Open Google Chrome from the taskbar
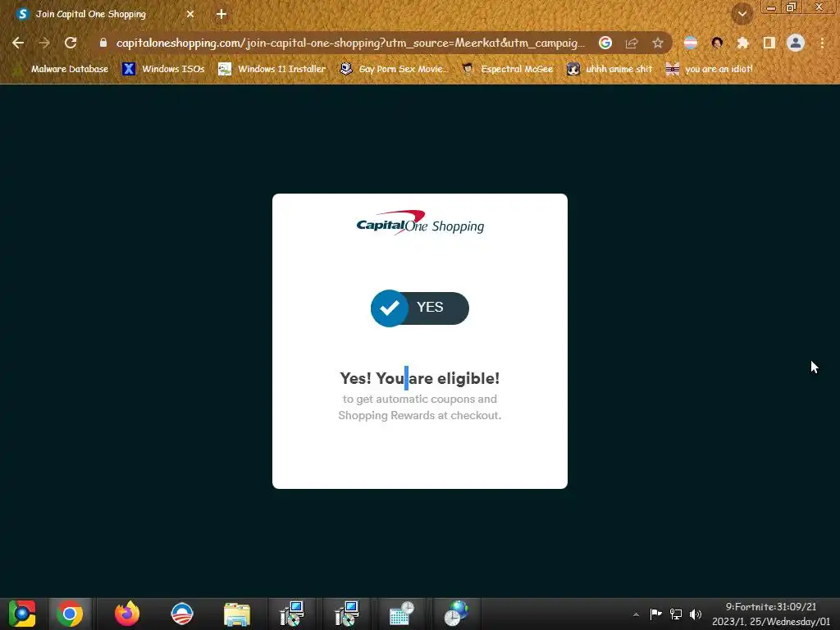Image resolution: width=840 pixels, height=630 pixels. [70, 614]
